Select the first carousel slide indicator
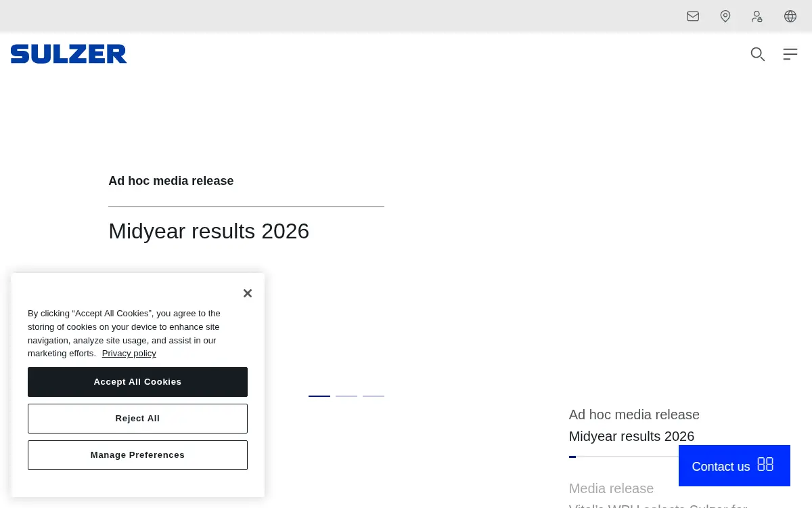This screenshot has width=812, height=508. (319, 396)
